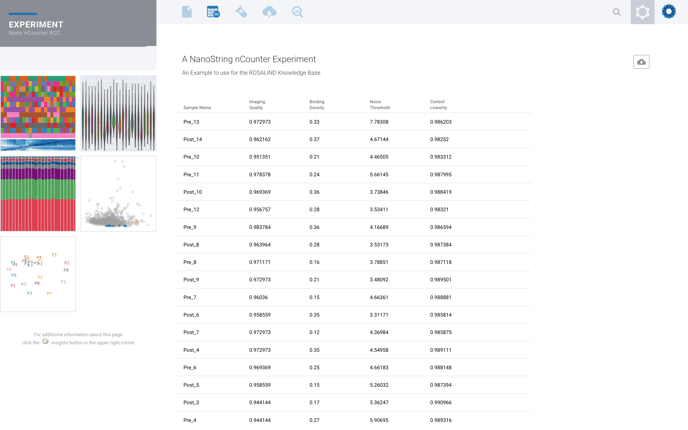The image size is (688, 430).
Task: Open the colorful heatmap thumbnail
Action: coord(38,113)
